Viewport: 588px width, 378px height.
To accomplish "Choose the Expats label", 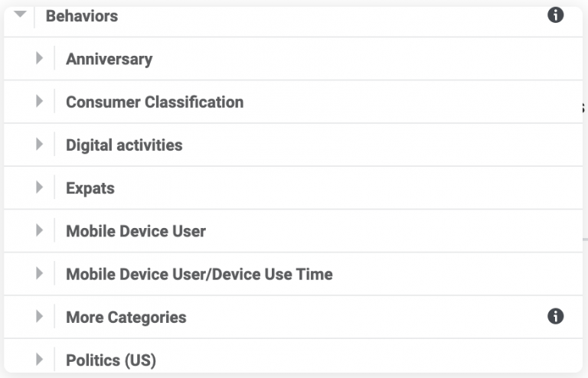I will pyautogui.click(x=90, y=188).
